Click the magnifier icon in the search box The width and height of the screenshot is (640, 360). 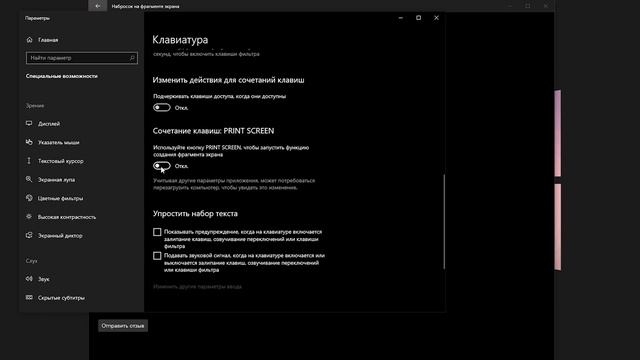[132, 58]
